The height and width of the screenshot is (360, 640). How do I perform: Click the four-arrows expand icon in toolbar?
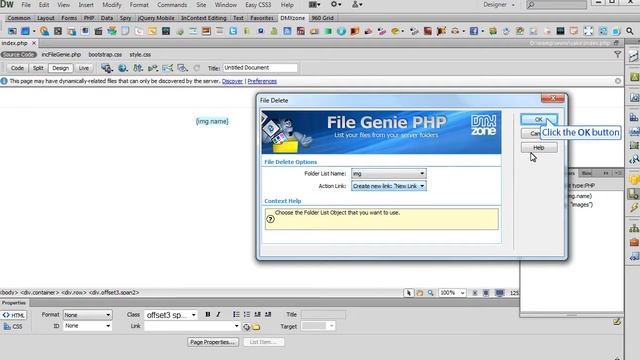pos(588,31)
